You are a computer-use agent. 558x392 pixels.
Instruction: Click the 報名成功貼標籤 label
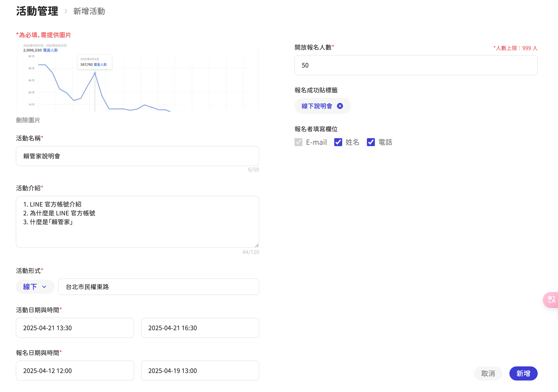316,90
